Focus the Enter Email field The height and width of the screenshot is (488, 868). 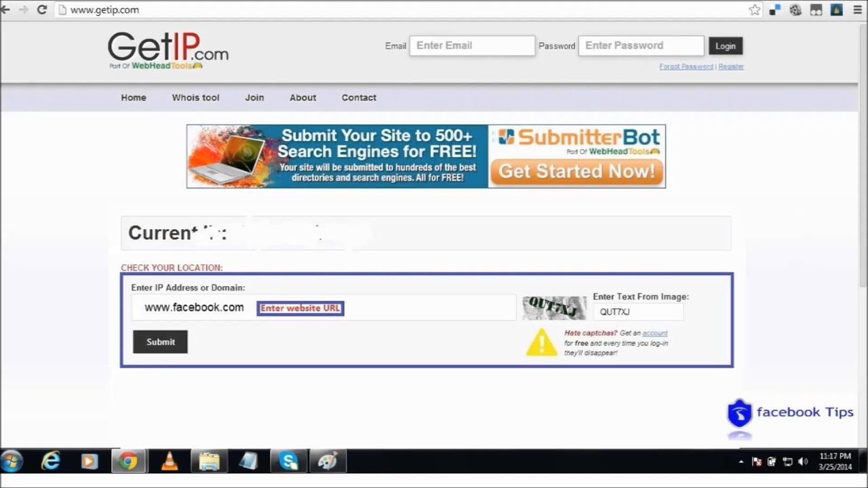point(472,45)
